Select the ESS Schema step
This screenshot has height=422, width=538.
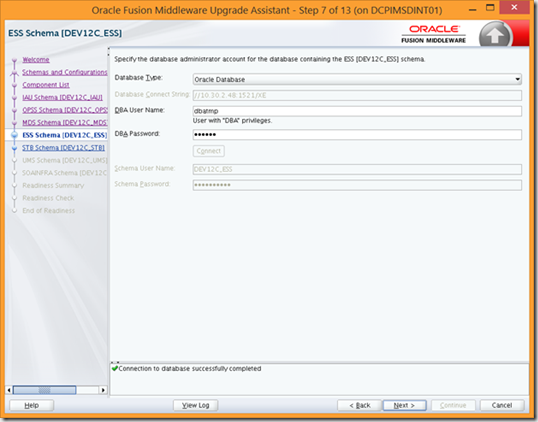(x=65, y=135)
